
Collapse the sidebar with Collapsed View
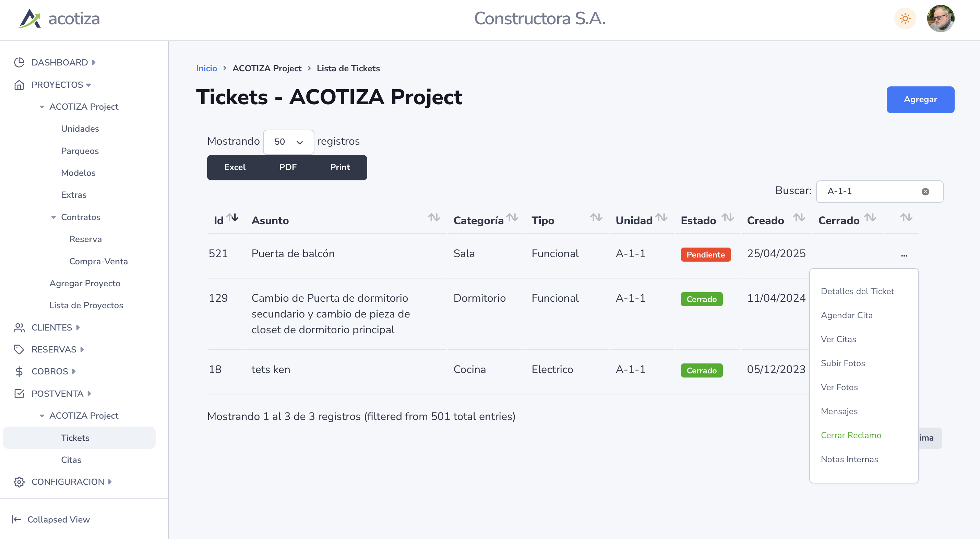(51, 519)
